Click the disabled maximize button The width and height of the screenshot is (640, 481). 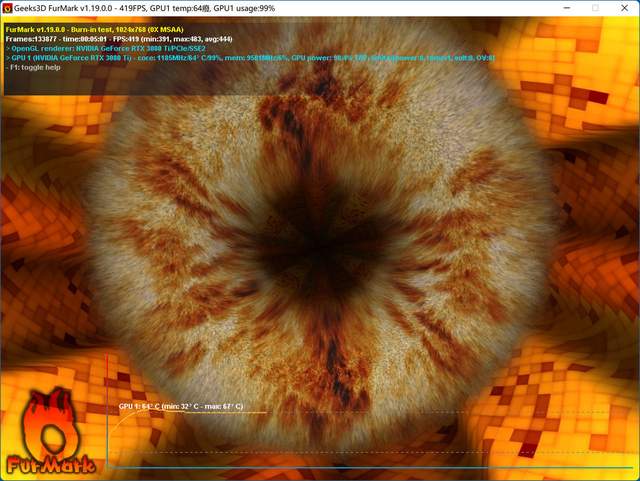596,8
